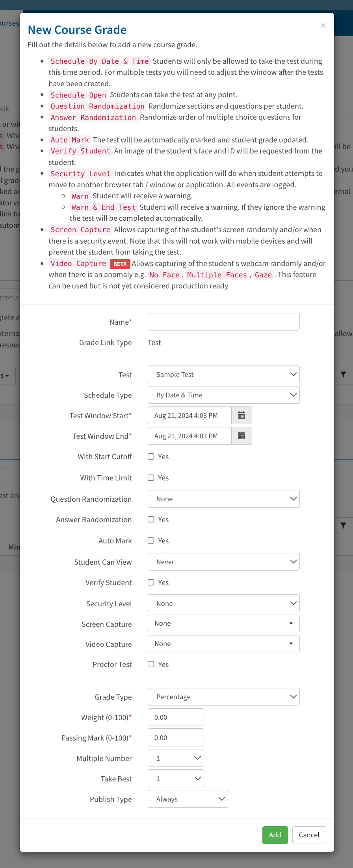Open the Question Randomization dropdown
The width and height of the screenshot is (353, 868).
click(224, 499)
